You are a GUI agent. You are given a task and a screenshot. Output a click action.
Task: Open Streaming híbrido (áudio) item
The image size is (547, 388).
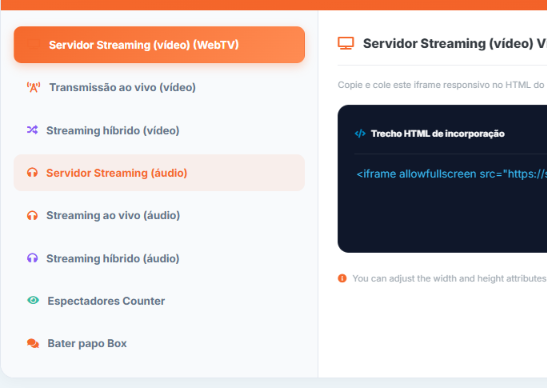(159, 258)
